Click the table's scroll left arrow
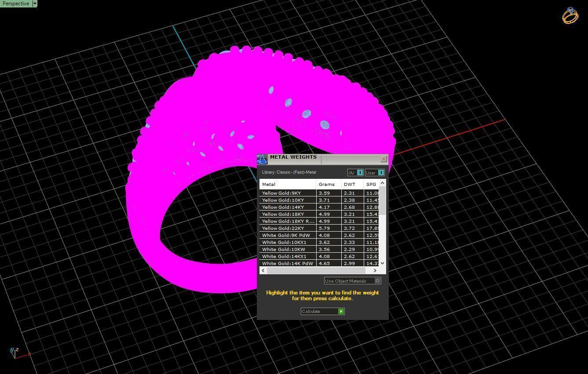The width and height of the screenshot is (588, 374). pos(263,270)
